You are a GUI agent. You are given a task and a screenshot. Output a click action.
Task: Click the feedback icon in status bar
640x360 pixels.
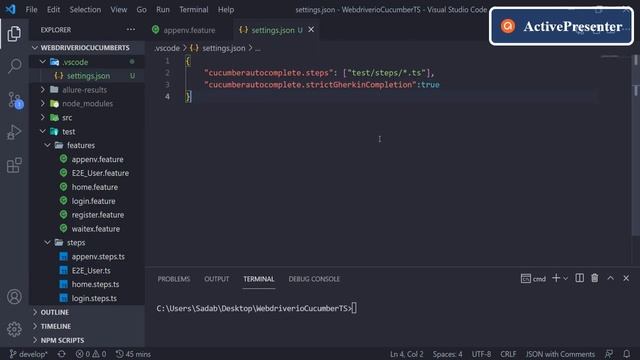pyautogui.click(x=609, y=354)
